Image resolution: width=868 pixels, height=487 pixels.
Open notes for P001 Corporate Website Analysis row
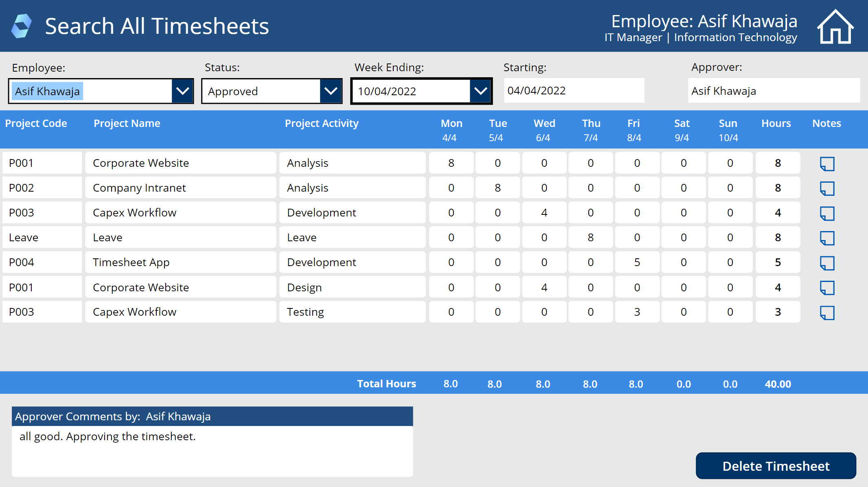(827, 164)
